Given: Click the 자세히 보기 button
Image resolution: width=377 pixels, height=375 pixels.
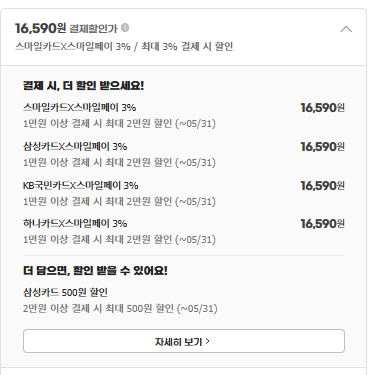Looking at the screenshot, I should click(x=184, y=341).
